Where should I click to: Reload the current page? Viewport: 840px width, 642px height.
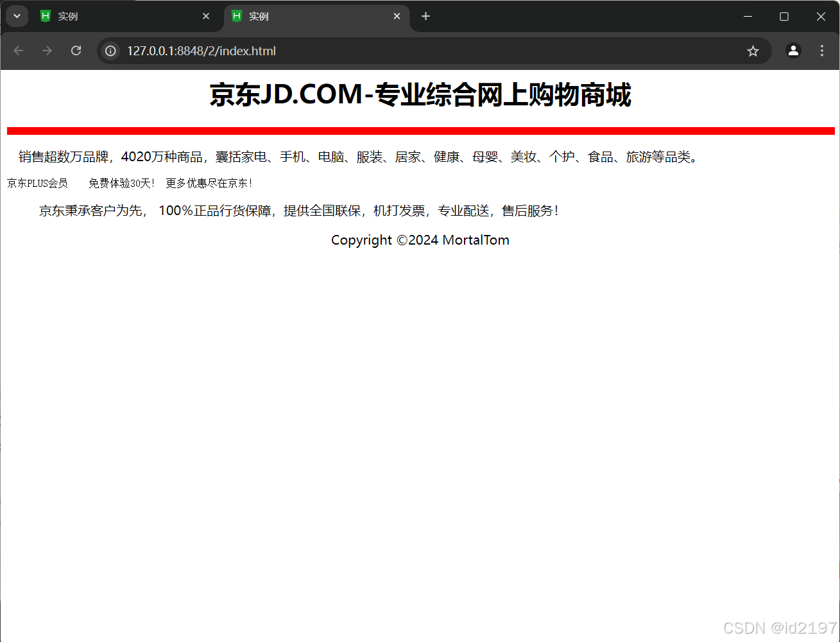76,51
